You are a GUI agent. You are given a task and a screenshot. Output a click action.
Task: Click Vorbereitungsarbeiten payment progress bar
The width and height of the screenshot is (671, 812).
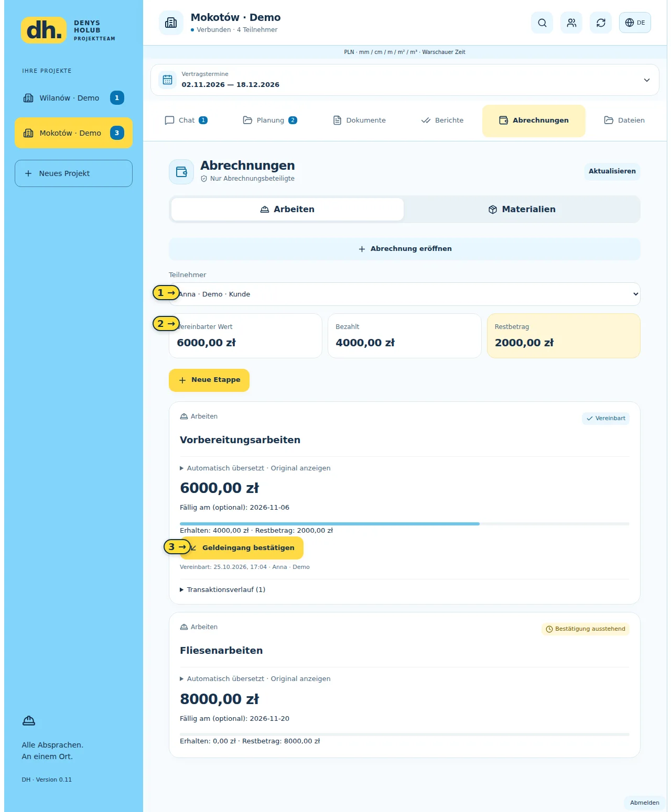pos(405,524)
